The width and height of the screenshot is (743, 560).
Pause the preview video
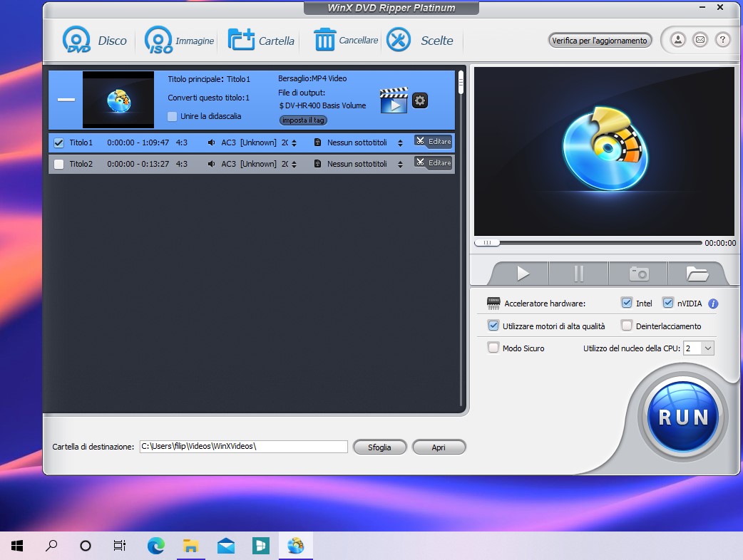578,274
